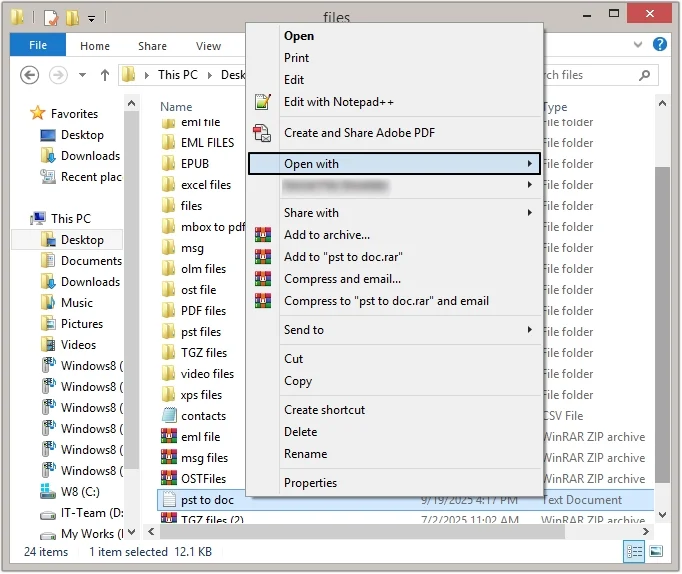Click Properties quick access toolbar icon
Screen dimensions: 682x574
(51, 18)
